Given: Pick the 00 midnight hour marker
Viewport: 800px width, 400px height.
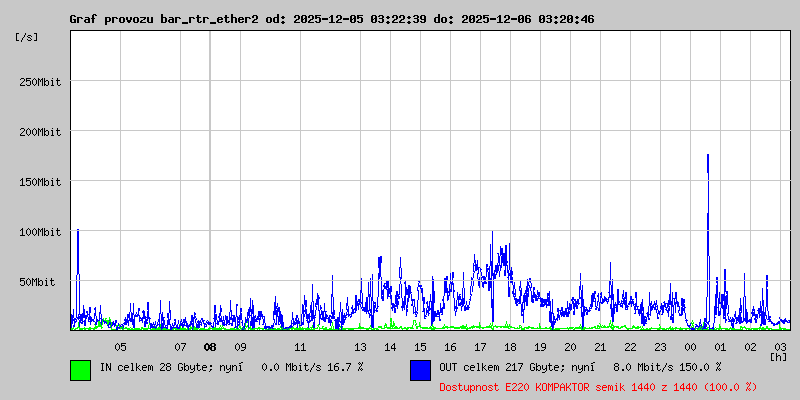Looking at the screenshot, I should [690, 347].
